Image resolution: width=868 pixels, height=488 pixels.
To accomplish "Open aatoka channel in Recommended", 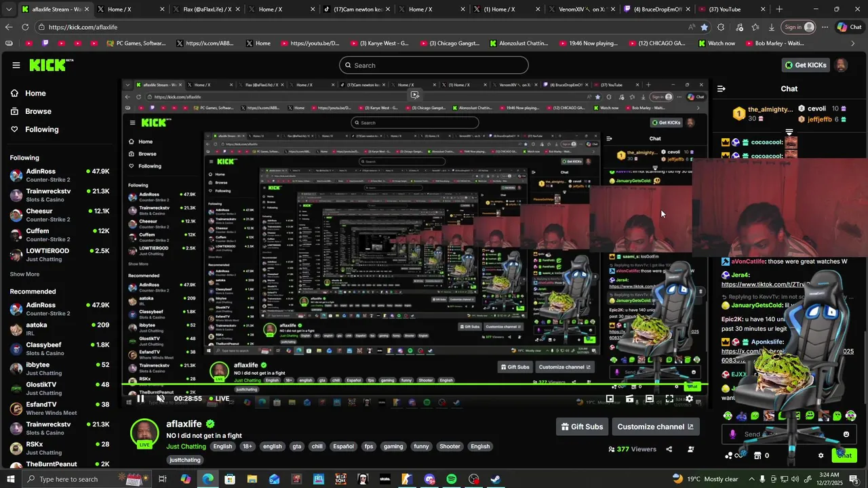I will (60, 329).
